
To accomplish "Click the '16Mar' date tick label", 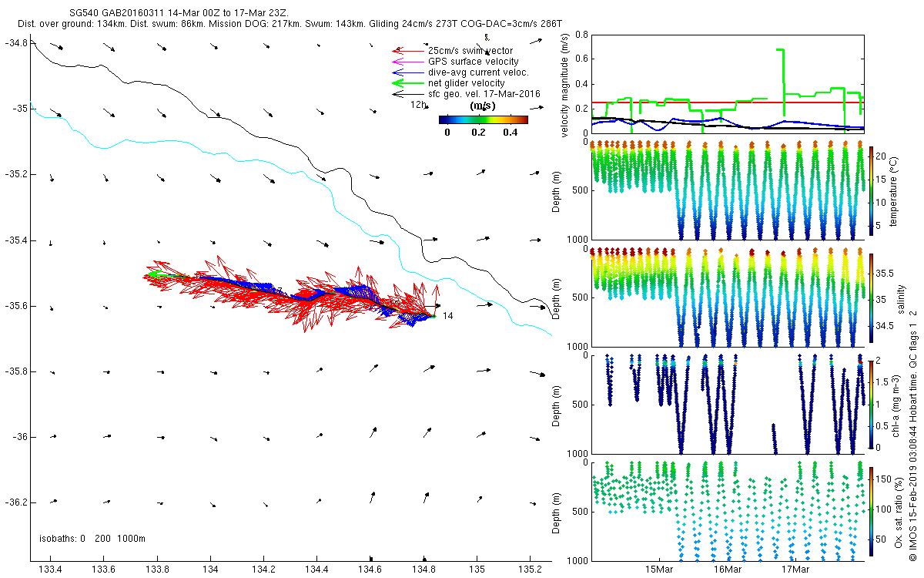I will (x=728, y=570).
